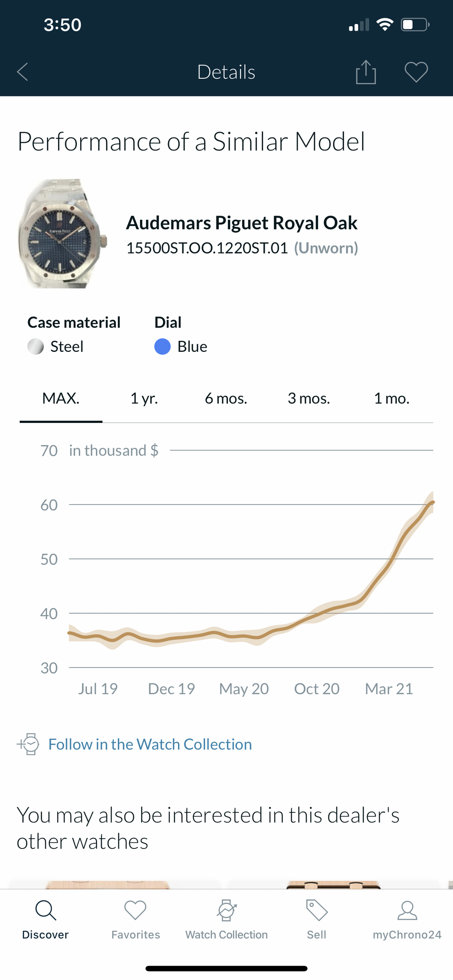Open the Discover search tab
Viewport: 453px width, 980px height.
[45, 919]
